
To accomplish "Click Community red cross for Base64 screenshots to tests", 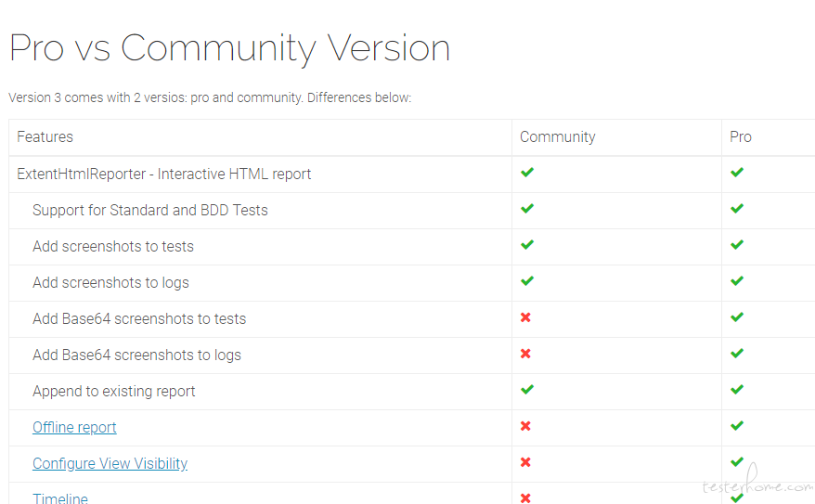I will tap(525, 317).
